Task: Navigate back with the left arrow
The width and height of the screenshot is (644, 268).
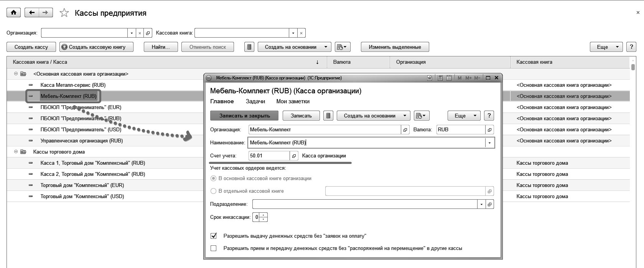Action: [31, 13]
